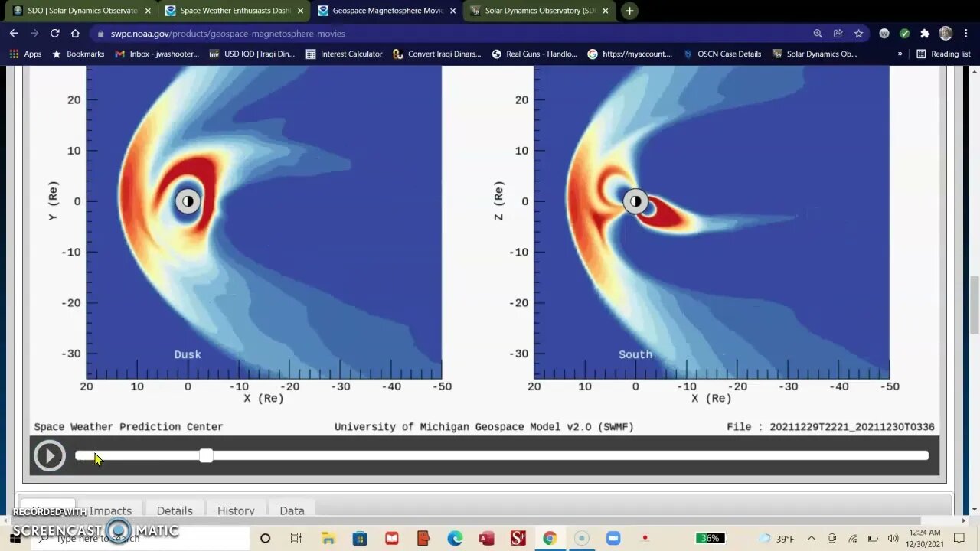Viewport: 980px width, 551px height.
Task: Open Microsoft Store in the taskbar
Action: coord(360,539)
